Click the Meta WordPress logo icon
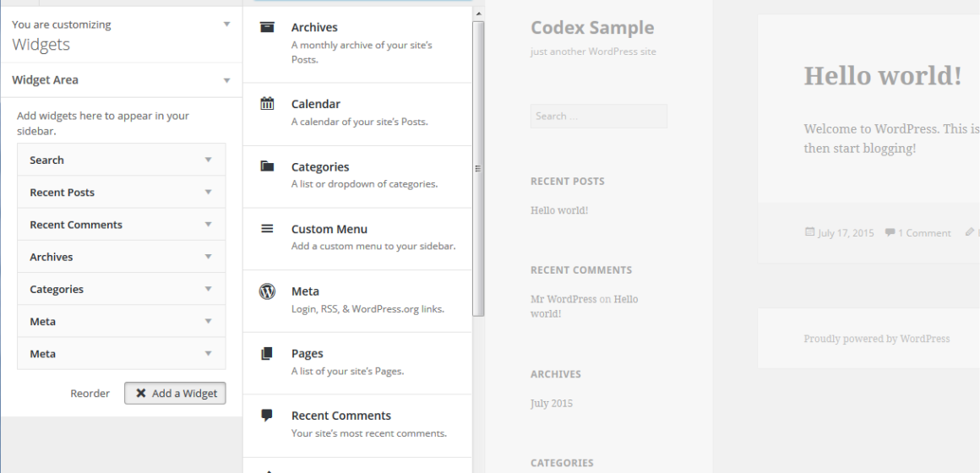The height and width of the screenshot is (473, 980). 268,291
